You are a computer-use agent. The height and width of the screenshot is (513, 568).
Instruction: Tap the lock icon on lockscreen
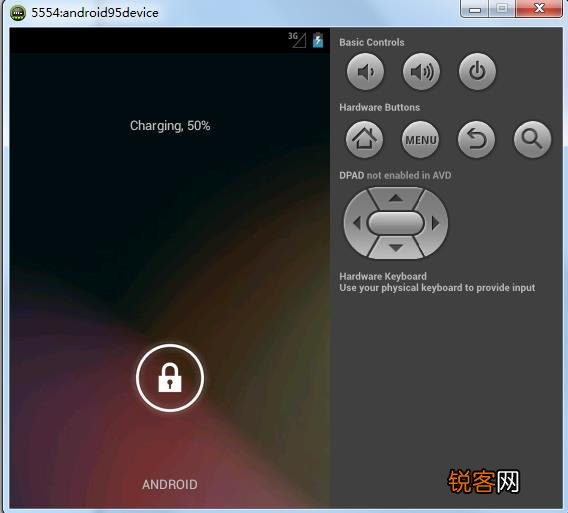[x=170, y=378]
